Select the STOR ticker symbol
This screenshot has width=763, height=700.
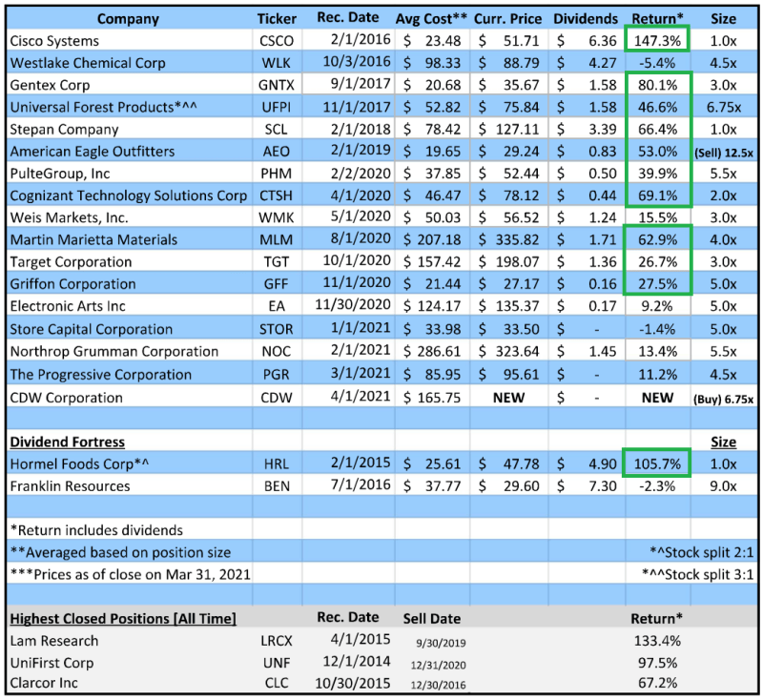(x=277, y=329)
